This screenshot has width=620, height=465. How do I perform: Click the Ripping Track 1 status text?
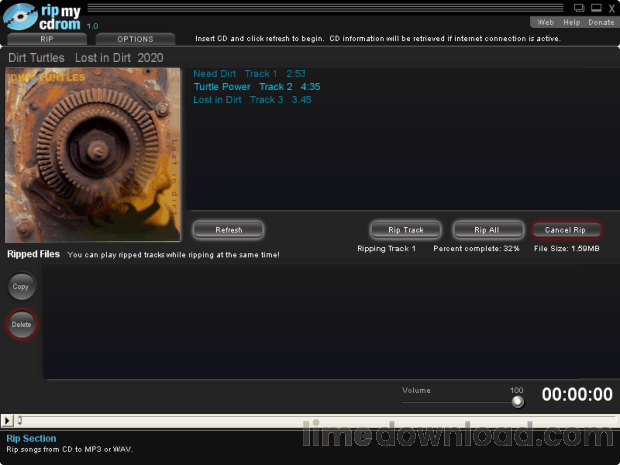click(386, 249)
